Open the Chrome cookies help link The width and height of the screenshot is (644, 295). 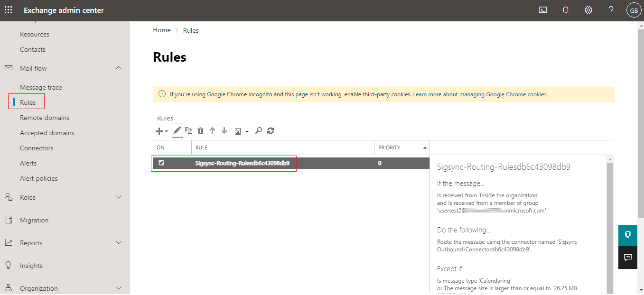[480, 94]
